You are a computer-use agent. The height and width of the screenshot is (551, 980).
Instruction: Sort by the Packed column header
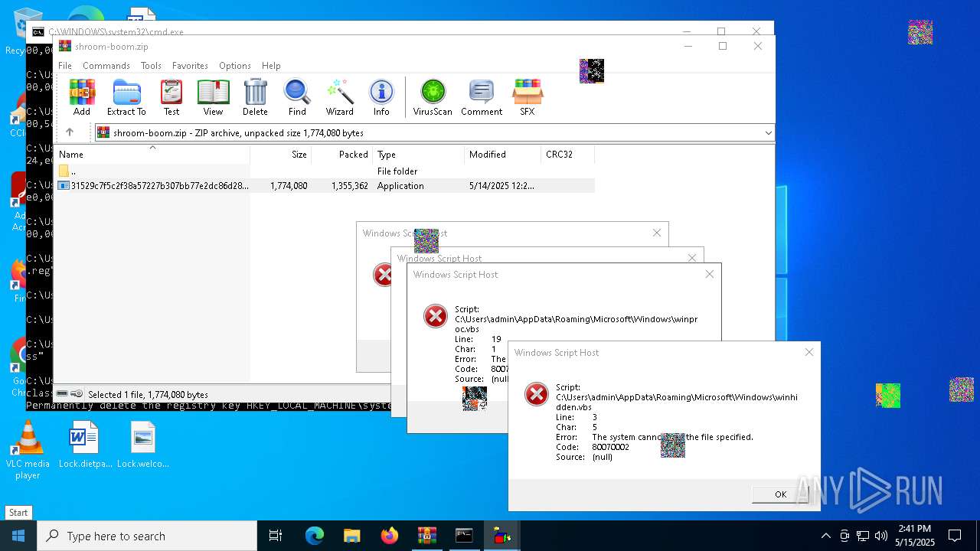pos(341,154)
